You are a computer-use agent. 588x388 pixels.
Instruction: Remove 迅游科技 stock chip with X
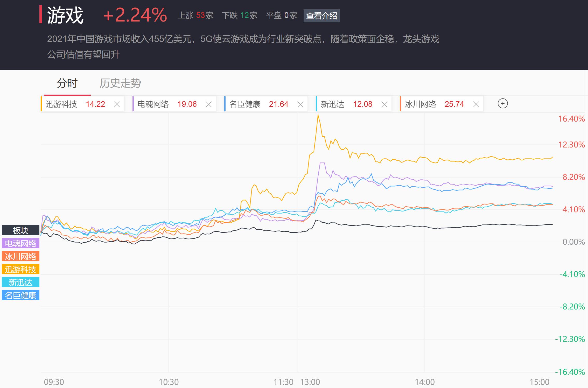(x=117, y=104)
